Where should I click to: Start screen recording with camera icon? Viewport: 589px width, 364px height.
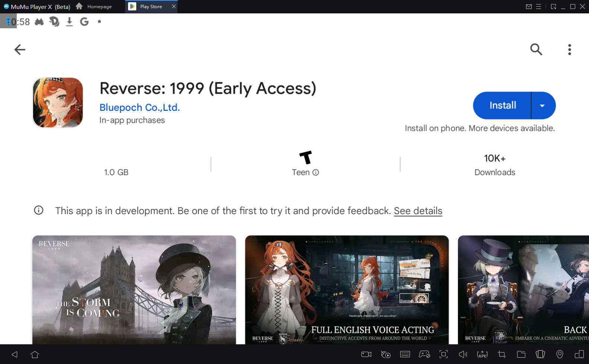(366, 354)
